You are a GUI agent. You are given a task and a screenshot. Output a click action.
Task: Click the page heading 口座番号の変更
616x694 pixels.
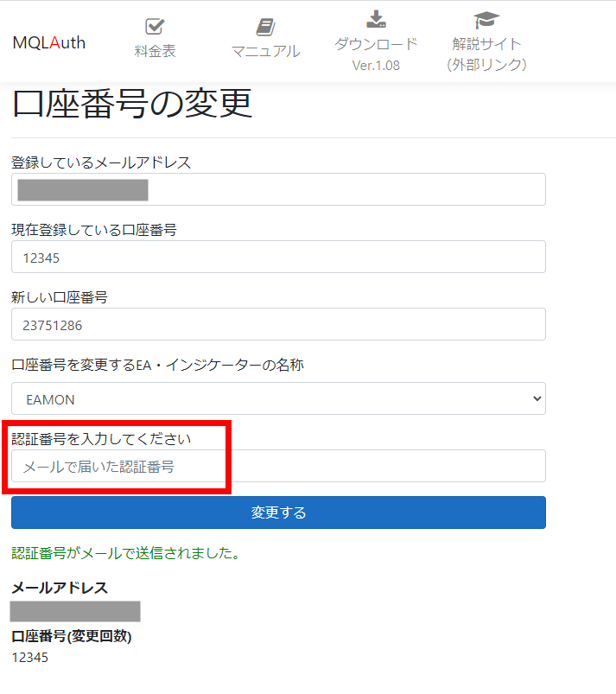tap(132, 104)
